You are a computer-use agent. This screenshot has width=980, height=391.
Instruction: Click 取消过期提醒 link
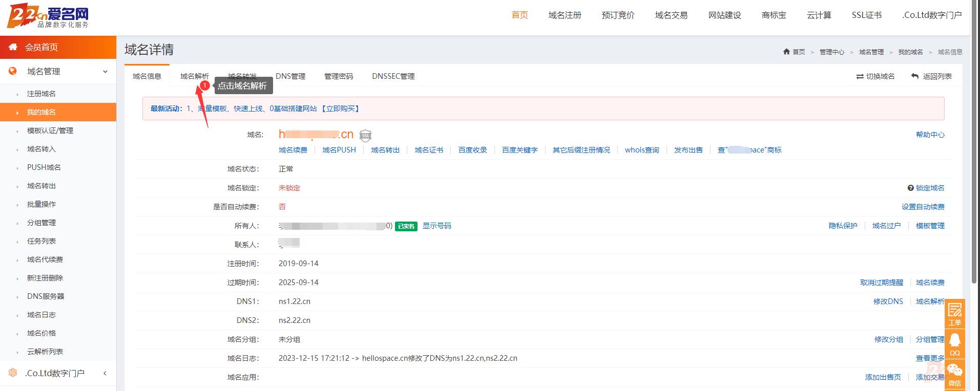[x=882, y=283]
